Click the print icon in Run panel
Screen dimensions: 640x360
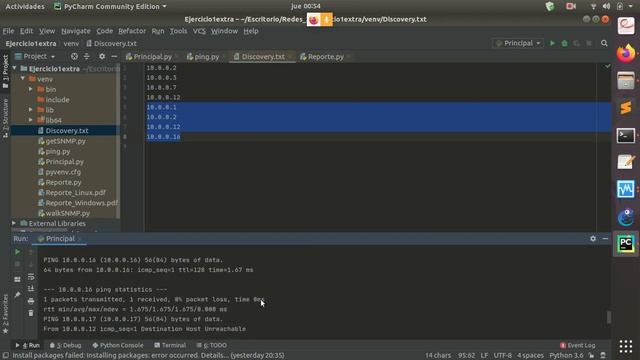click(31, 301)
